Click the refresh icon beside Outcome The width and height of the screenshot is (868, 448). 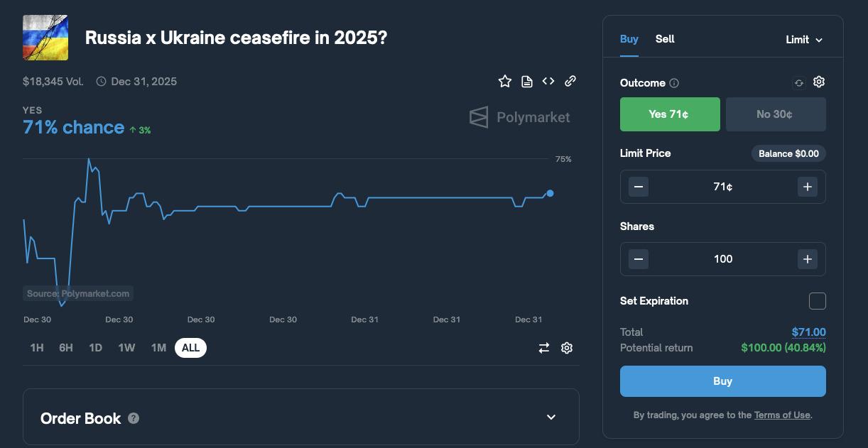point(799,83)
